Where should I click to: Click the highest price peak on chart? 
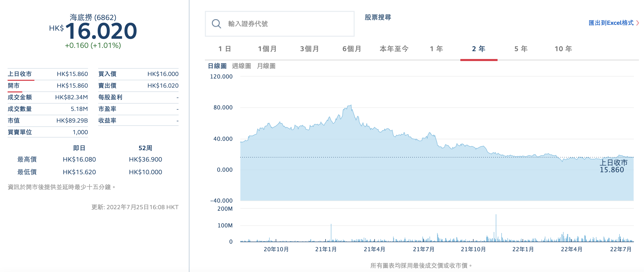(x=351, y=105)
